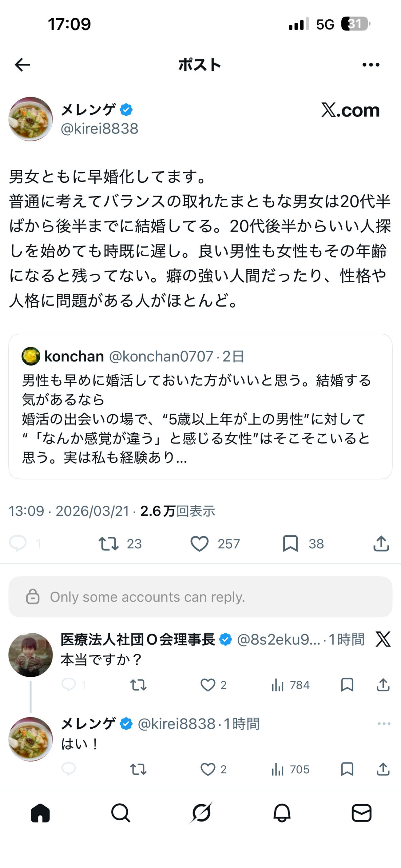Bookmark the main post showing 38 bookmarks
This screenshot has width=401, height=868.
pyautogui.click(x=290, y=544)
